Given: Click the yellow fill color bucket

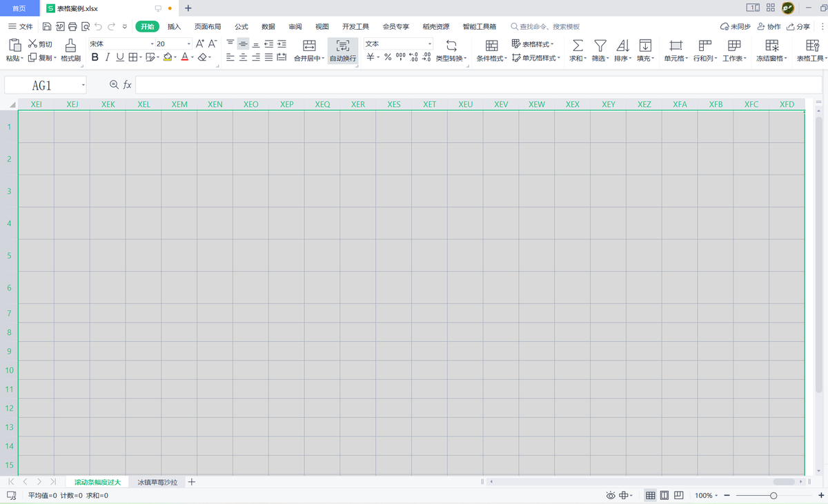Looking at the screenshot, I should (168, 58).
